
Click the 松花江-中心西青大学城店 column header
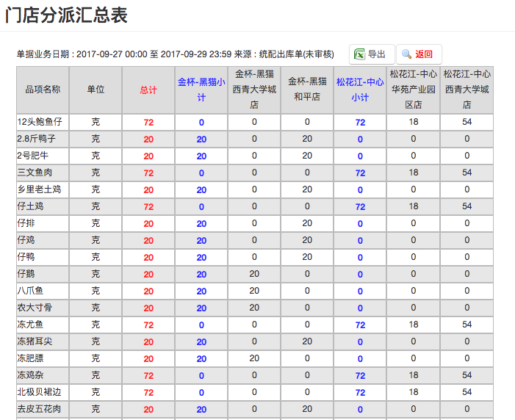467,90
